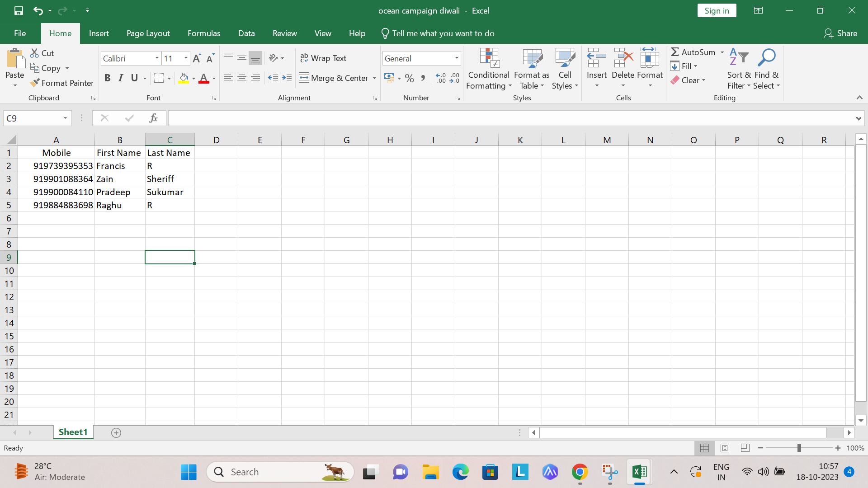
Task: Click the Decrease Decimal icon
Action: pyautogui.click(x=454, y=78)
